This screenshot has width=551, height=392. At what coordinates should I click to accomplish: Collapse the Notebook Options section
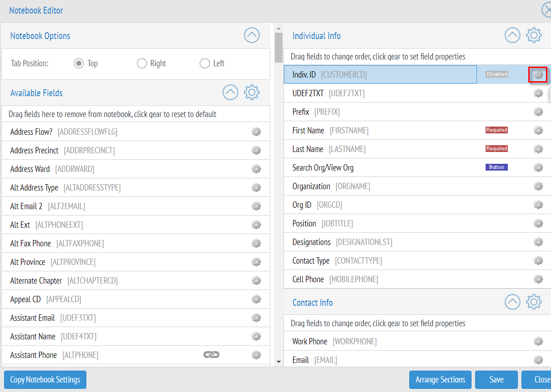coord(252,35)
